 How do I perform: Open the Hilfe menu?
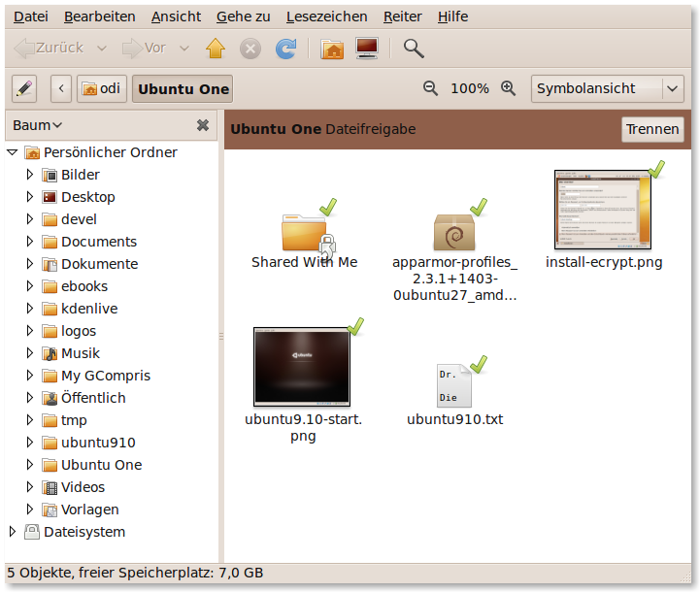[452, 16]
